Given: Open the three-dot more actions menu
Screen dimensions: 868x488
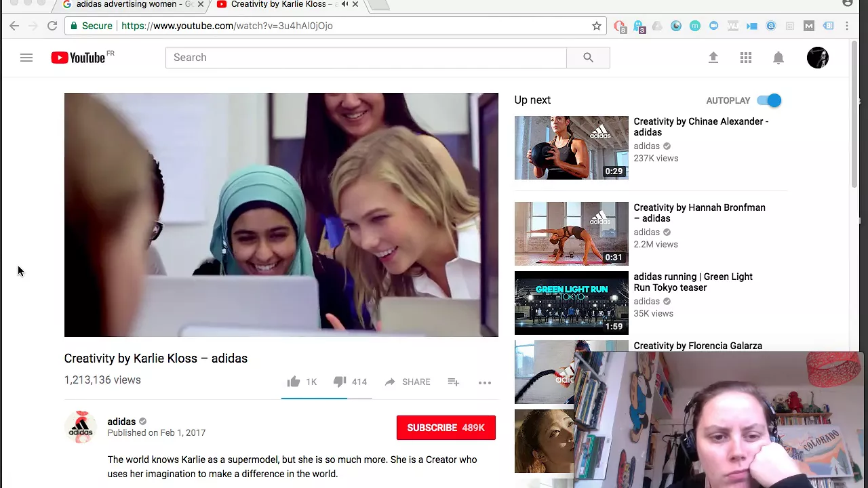Looking at the screenshot, I should pyautogui.click(x=485, y=382).
